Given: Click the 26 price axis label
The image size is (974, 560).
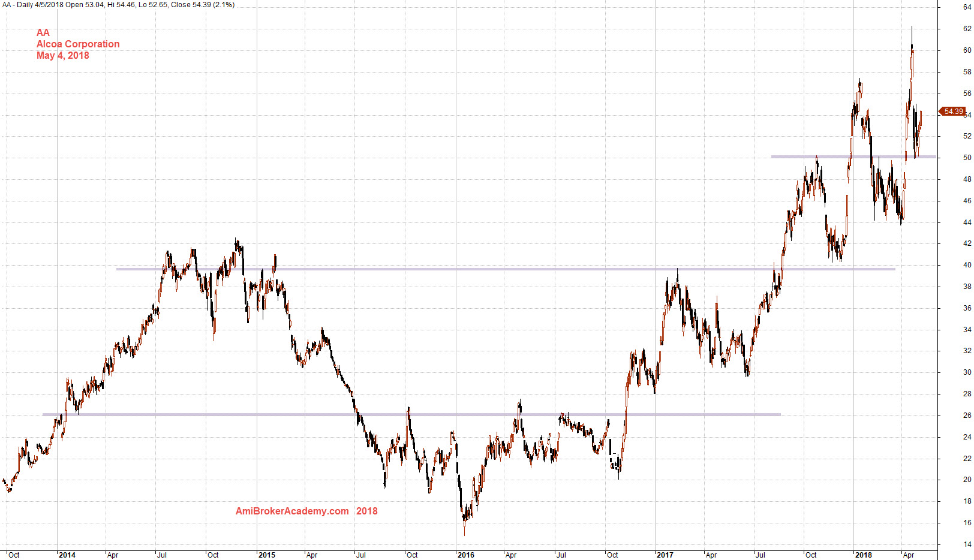Looking at the screenshot, I should (967, 416).
